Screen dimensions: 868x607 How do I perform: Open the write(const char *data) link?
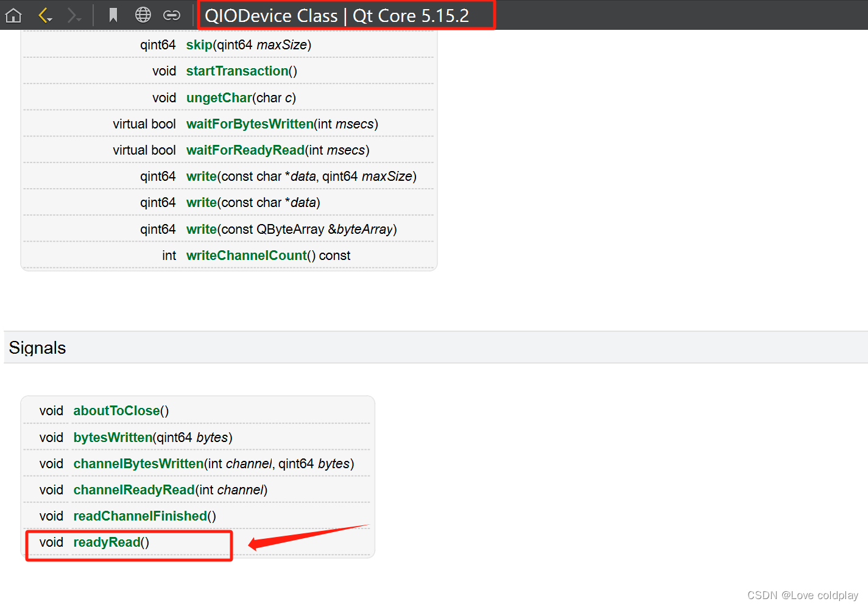[202, 203]
